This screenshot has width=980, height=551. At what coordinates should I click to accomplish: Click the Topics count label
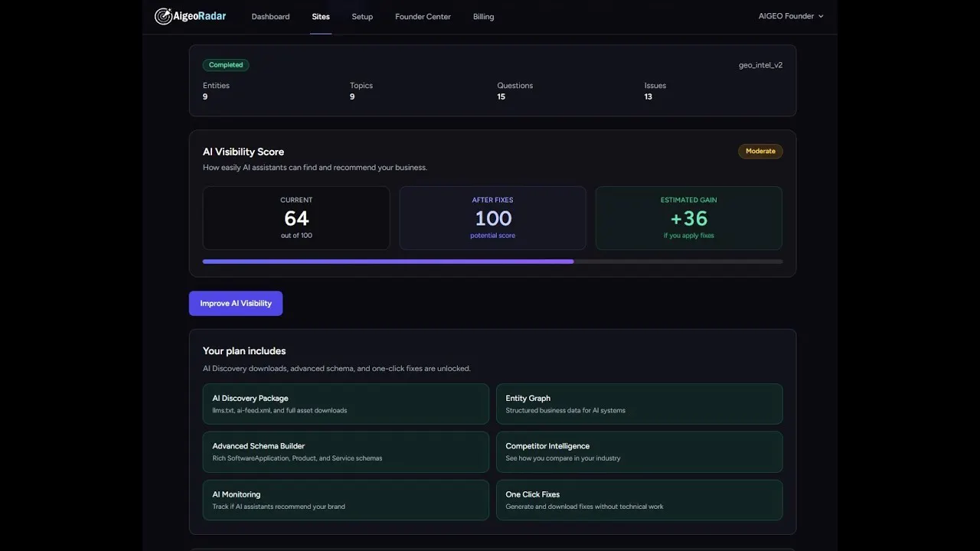[361, 86]
